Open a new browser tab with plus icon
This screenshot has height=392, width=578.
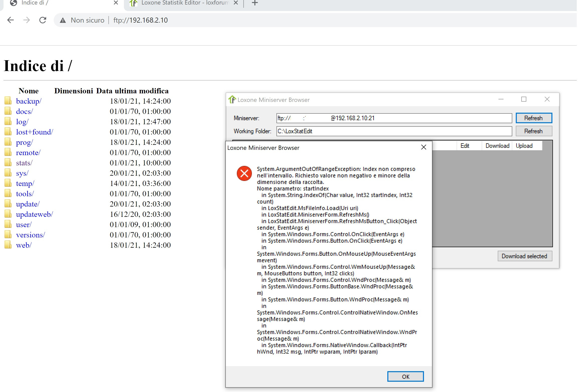255,3
